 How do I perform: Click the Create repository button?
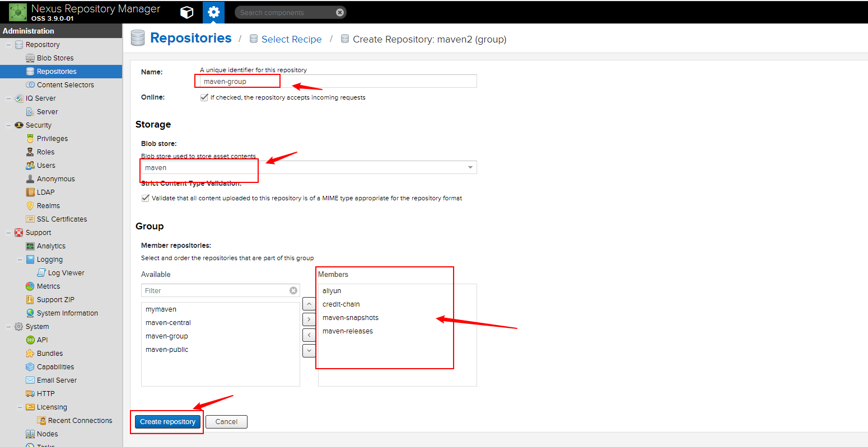(x=167, y=422)
